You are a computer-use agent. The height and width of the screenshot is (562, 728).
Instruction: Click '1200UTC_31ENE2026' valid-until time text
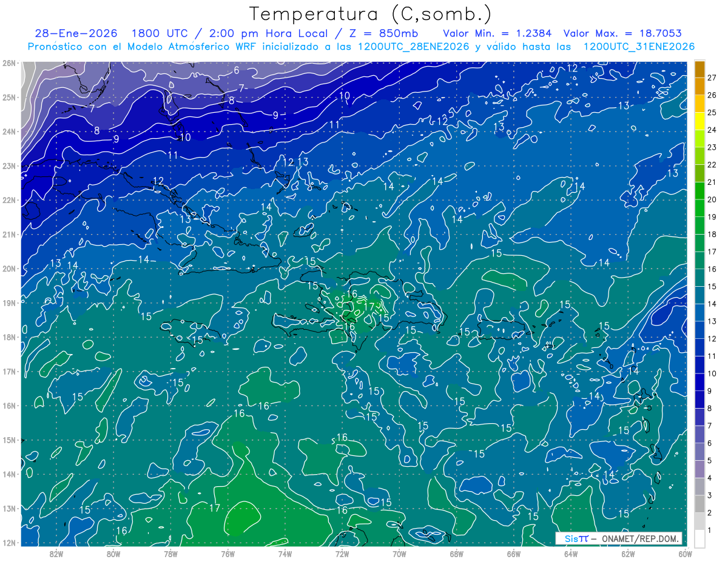[x=639, y=46]
